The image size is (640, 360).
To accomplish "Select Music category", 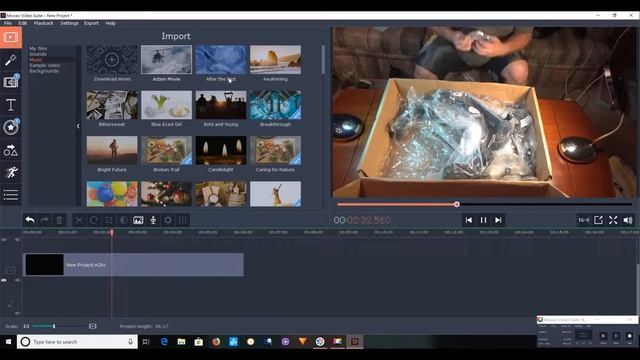I will 36,60.
